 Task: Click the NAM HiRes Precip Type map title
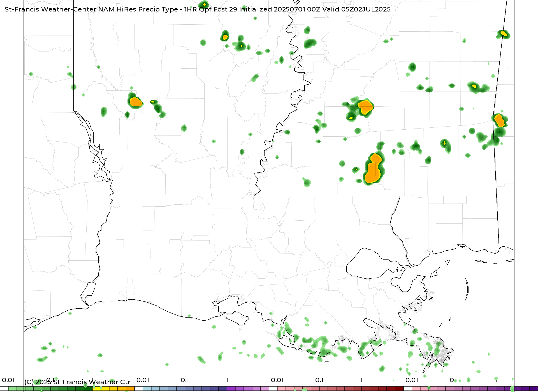pyautogui.click(x=198, y=9)
